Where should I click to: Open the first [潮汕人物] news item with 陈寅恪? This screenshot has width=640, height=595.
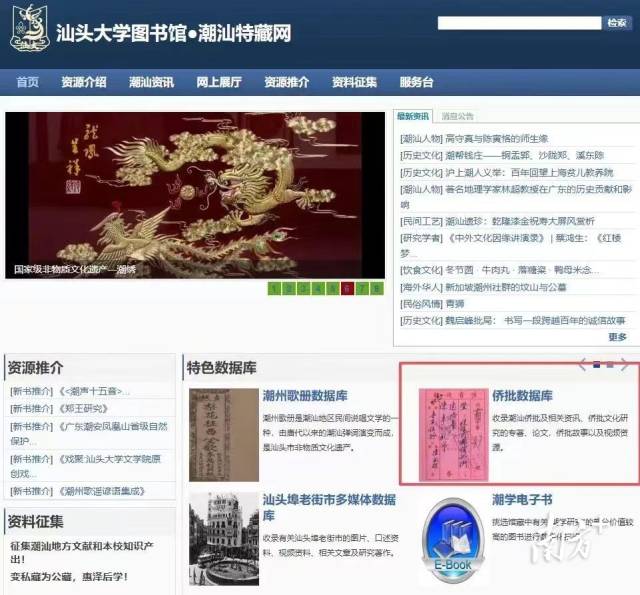474,139
